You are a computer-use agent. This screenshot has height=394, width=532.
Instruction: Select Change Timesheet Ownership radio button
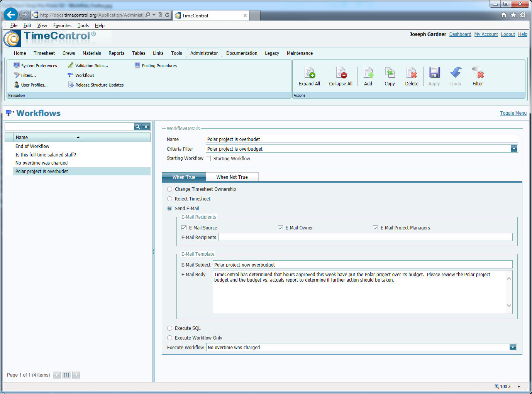tap(169, 189)
